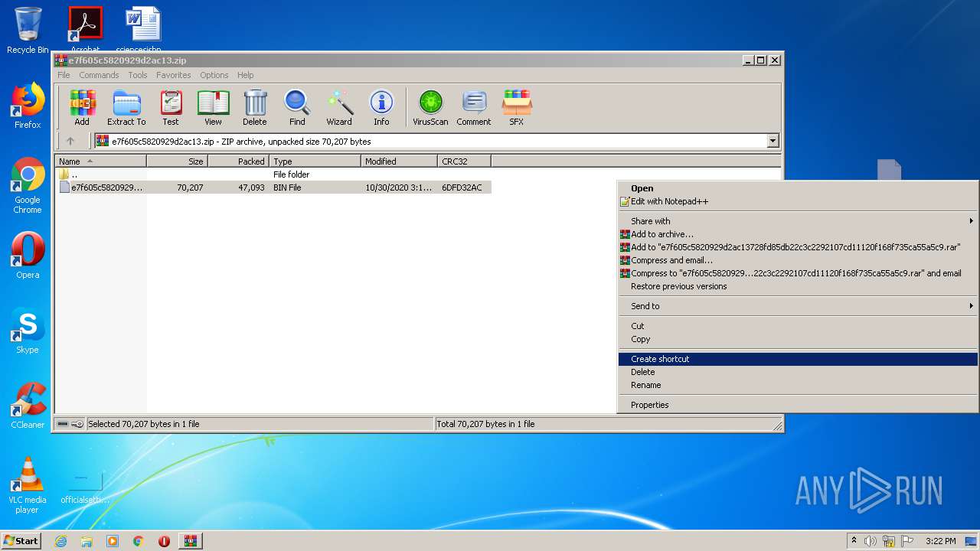980x551 pixels.
Task: Go up one folder level arrow
Action: click(x=70, y=141)
